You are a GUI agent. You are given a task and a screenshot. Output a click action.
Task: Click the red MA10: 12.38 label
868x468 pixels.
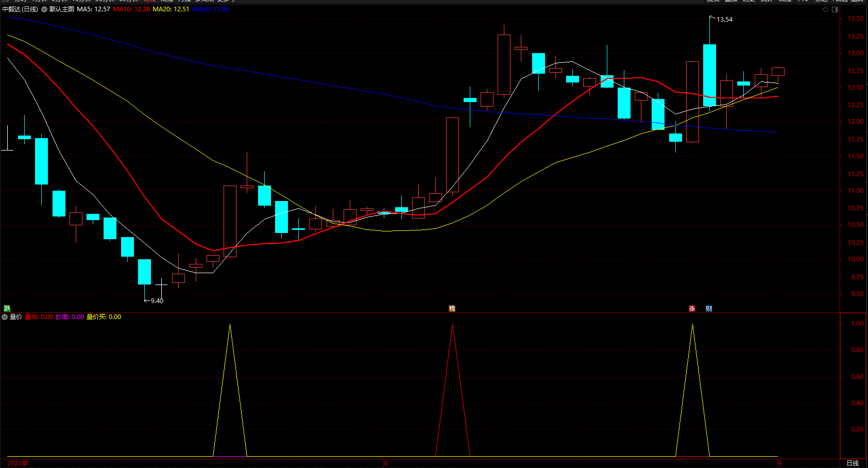(x=132, y=9)
